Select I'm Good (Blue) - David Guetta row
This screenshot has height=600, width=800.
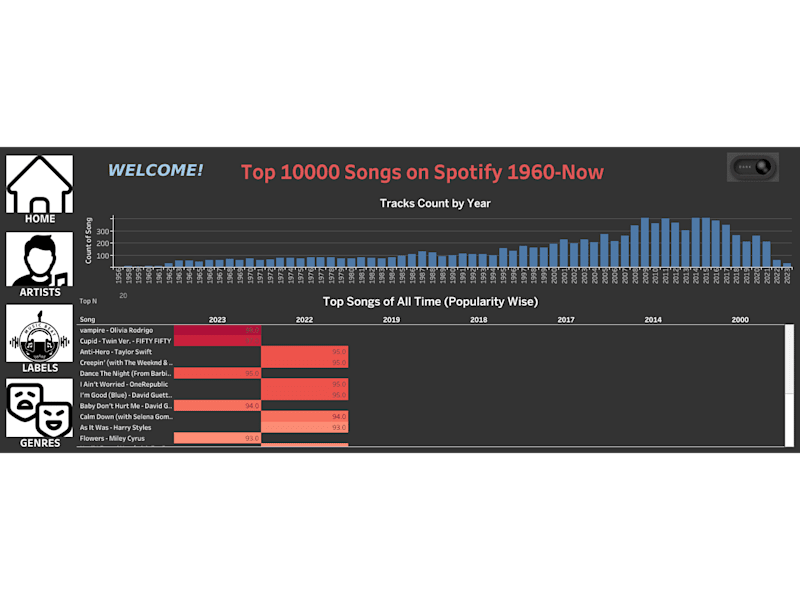tap(126, 395)
